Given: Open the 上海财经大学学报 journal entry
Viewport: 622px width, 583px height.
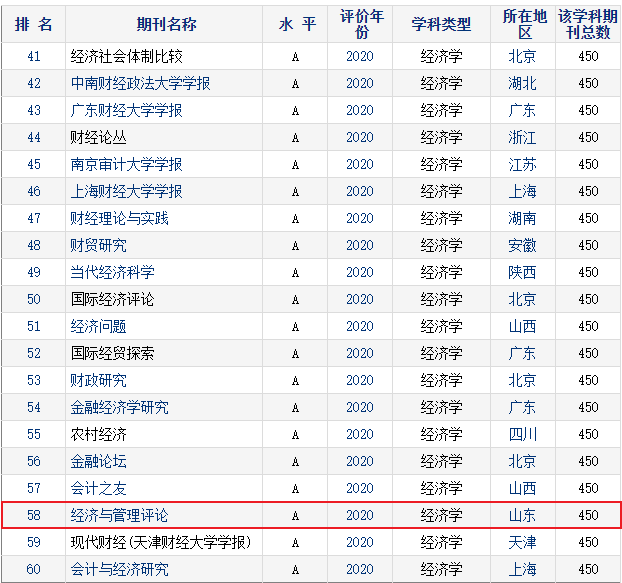Looking at the screenshot, I should [126, 191].
